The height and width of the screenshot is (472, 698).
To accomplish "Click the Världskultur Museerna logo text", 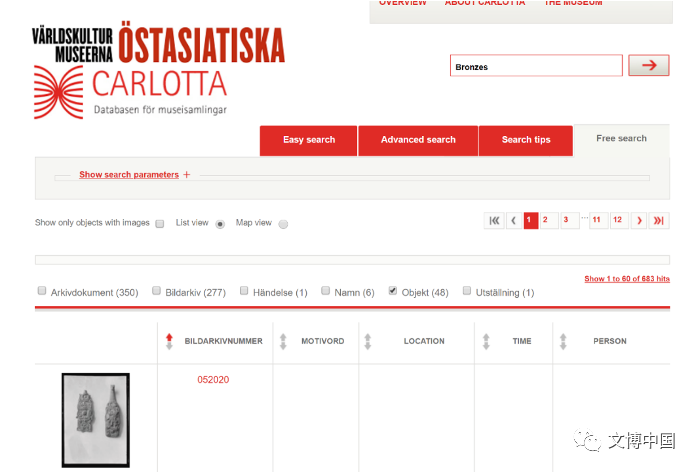I will pos(73,45).
